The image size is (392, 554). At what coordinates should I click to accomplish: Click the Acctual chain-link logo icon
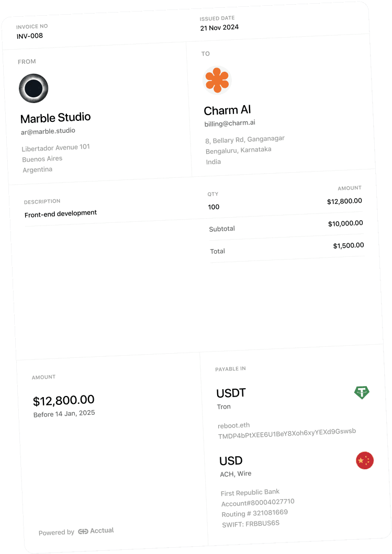(x=83, y=532)
